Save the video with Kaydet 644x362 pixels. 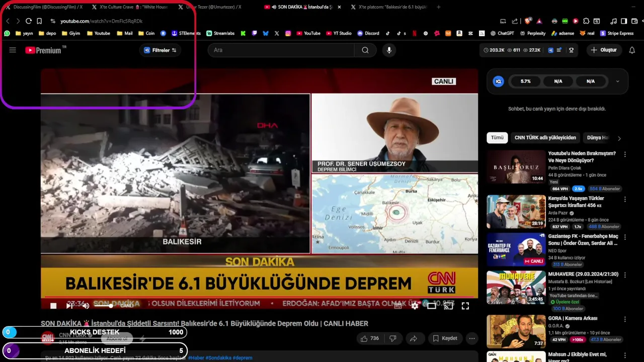[x=445, y=338]
